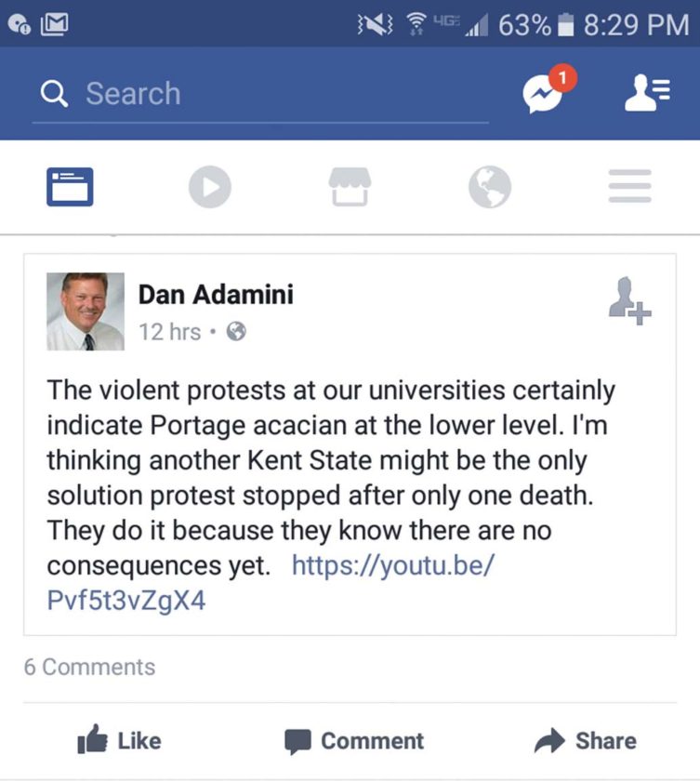Tap the magnifying glass search icon

[55, 94]
